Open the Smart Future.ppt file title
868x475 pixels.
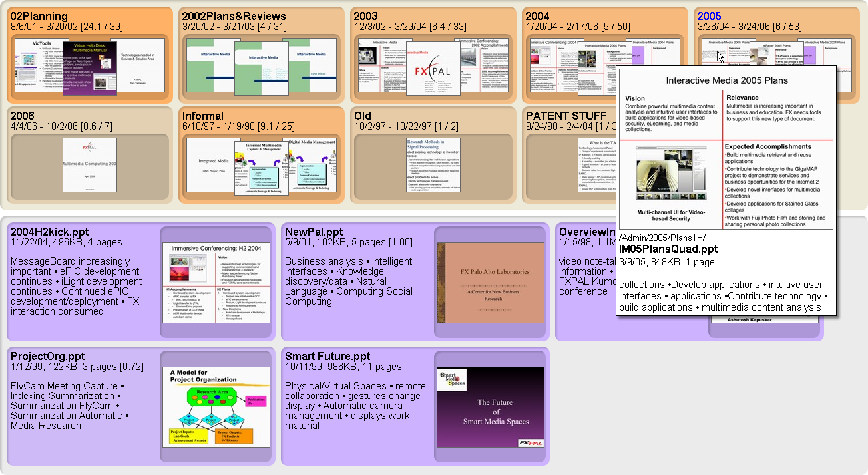(x=327, y=356)
